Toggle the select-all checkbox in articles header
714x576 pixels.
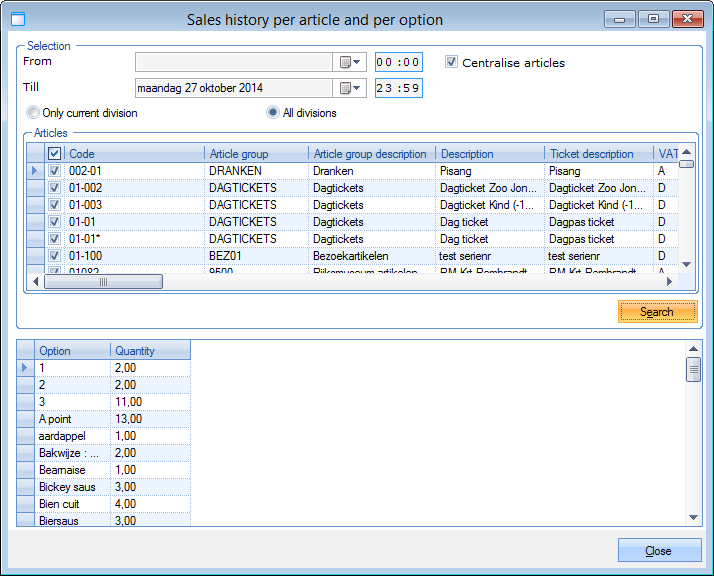click(55, 154)
